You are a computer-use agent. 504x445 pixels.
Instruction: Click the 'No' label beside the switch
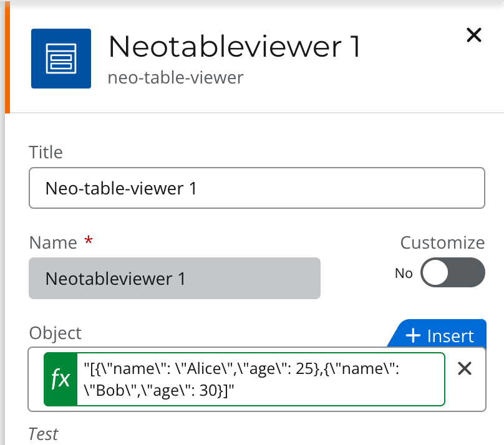tap(404, 273)
